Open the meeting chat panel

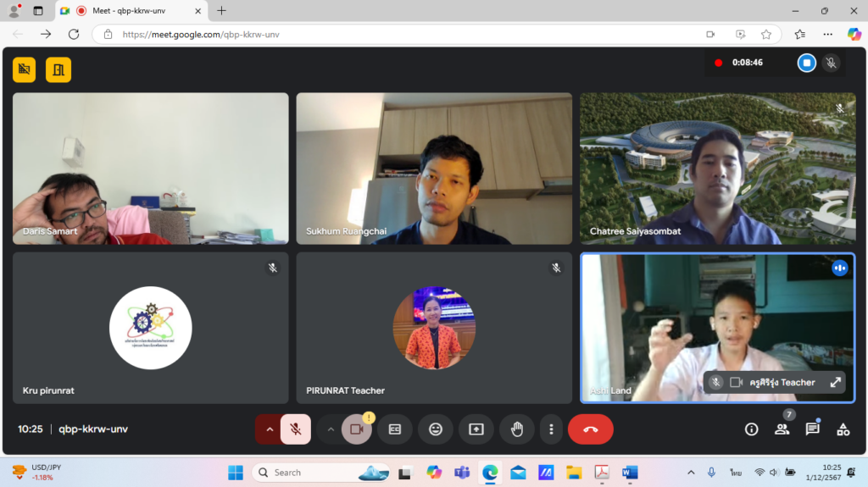point(812,429)
